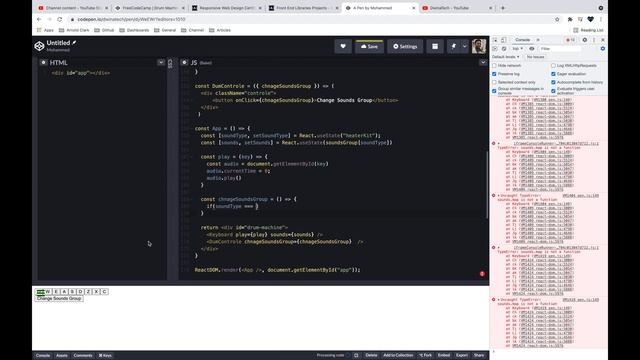This screenshot has width=640, height=360.
Task: Open Reading List in bookmarks bar
Action: (x=588, y=30)
